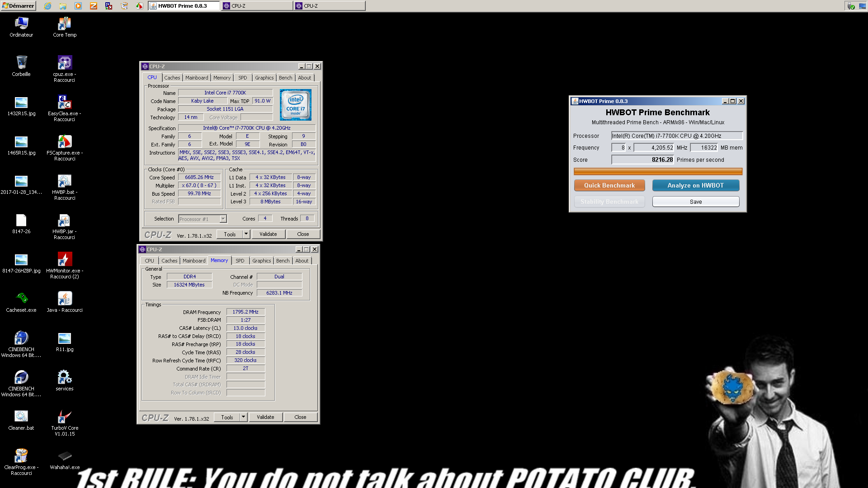The image size is (868, 488).
Task: Open SPD tab in upper CPU-Z
Action: (x=243, y=78)
